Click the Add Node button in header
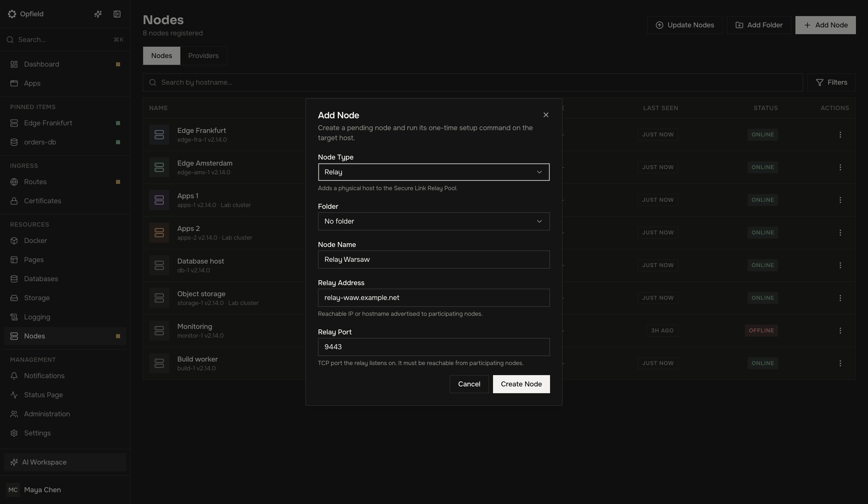The height and width of the screenshot is (504, 868). tap(825, 25)
